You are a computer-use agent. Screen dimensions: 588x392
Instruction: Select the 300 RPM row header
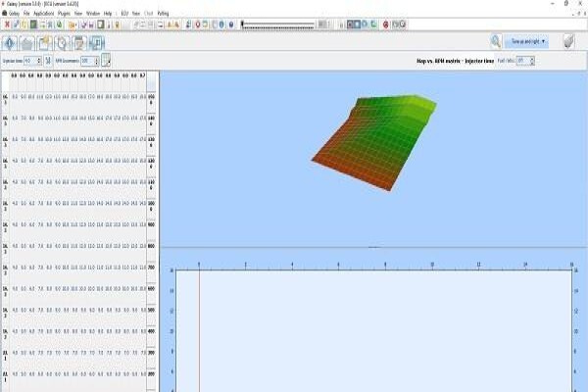(x=151, y=359)
